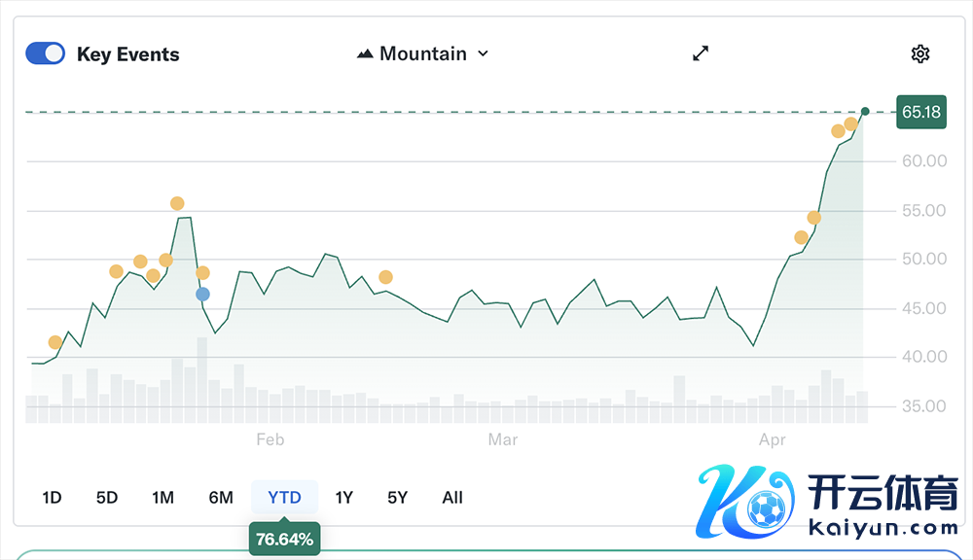Select the 1D time range
This screenshot has height=560, width=973.
point(52,498)
